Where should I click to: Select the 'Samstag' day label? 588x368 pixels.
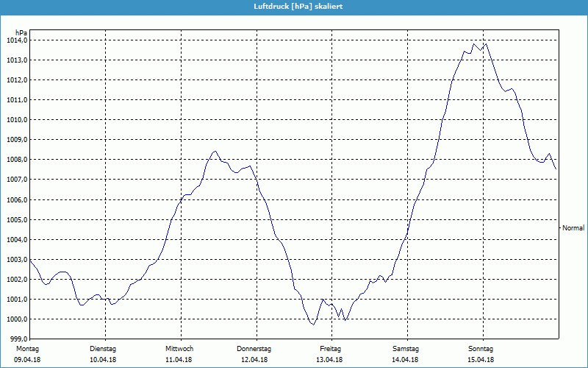click(406, 348)
